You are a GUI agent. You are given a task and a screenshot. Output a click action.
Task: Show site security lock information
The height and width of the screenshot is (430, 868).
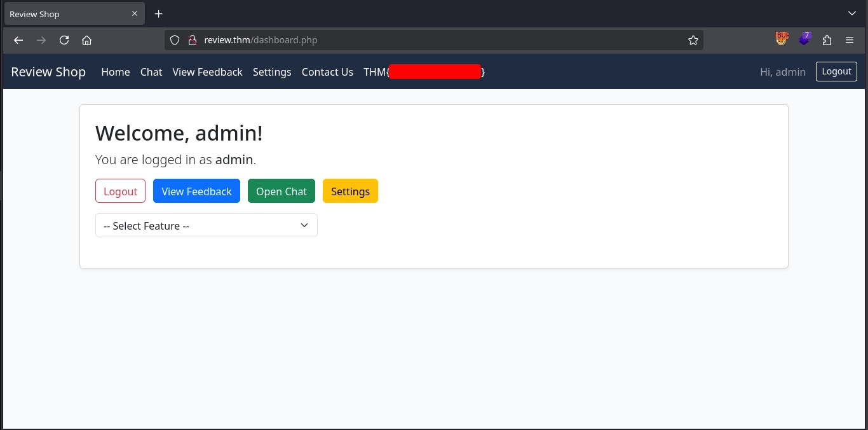coord(192,40)
